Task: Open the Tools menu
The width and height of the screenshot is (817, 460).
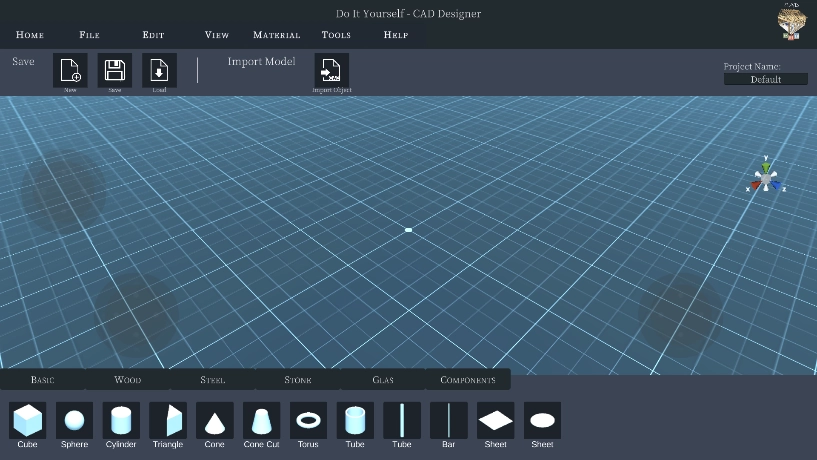Action: [x=336, y=35]
